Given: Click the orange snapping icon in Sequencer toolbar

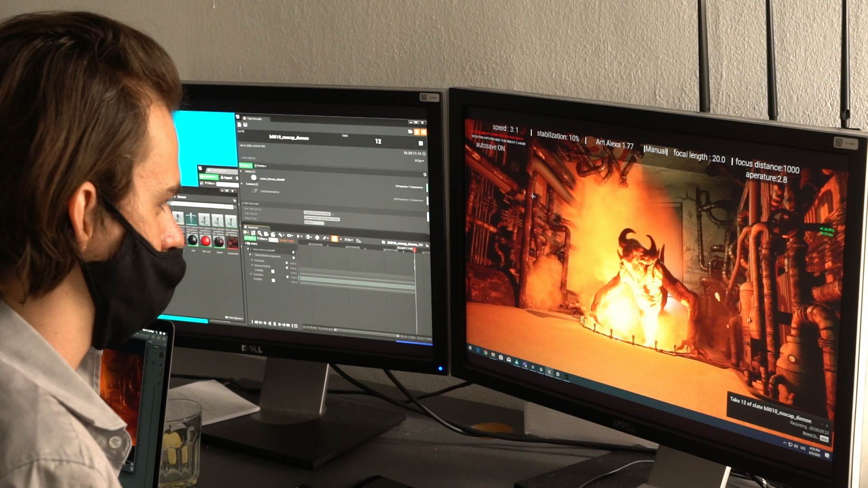Looking at the screenshot, I should [x=334, y=239].
